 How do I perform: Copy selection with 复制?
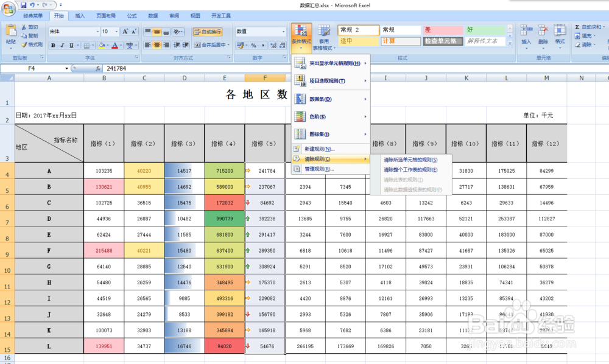pos(30,36)
